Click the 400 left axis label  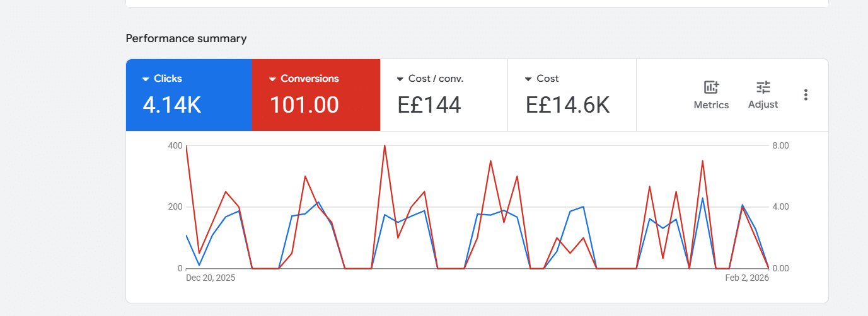point(175,145)
